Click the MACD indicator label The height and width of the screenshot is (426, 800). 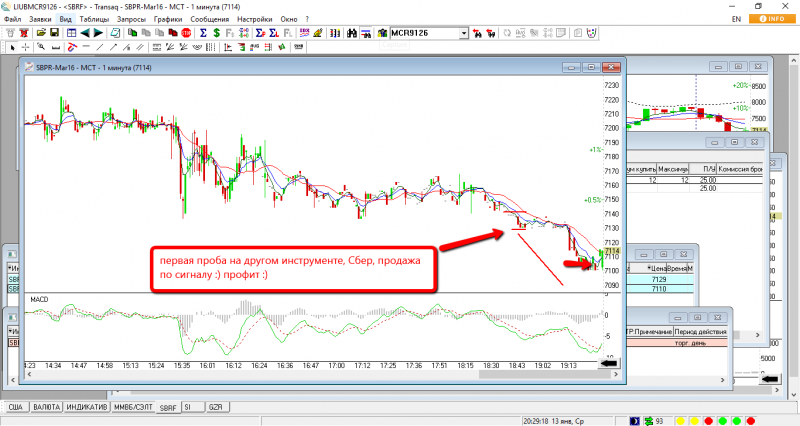click(39, 299)
